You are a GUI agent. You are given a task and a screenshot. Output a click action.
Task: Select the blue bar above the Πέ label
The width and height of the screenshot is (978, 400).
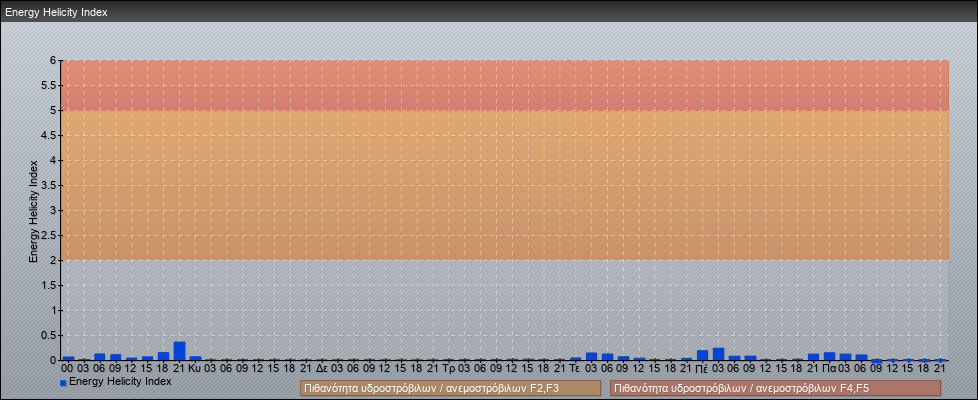click(x=702, y=355)
